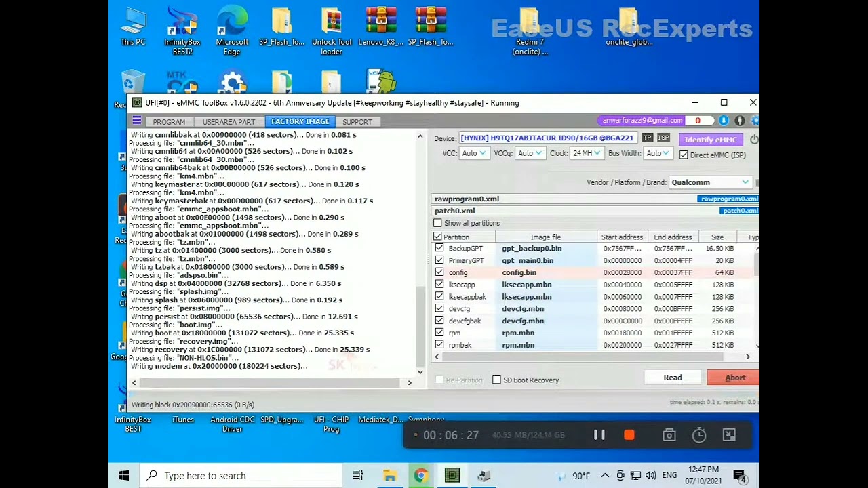Screen dimensions: 868x488
Task: Enable Show all partitions checkbox
Action: click(437, 223)
